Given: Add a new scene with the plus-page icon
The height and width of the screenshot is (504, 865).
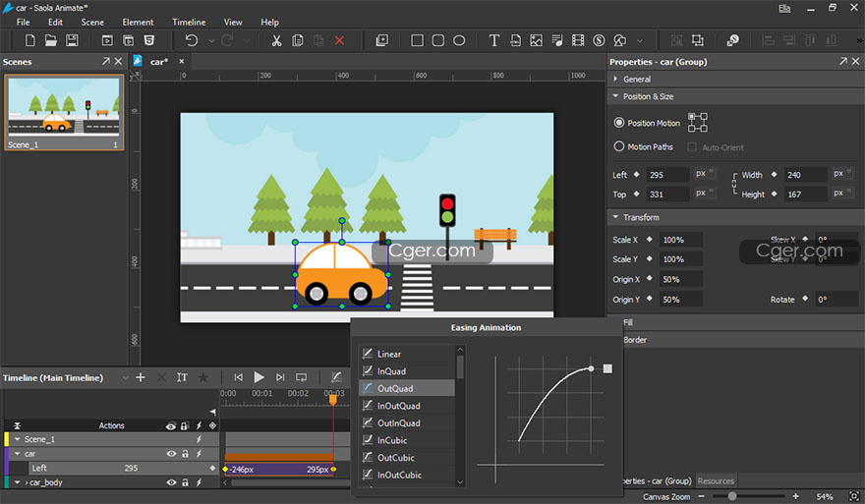Looking at the screenshot, I should [381, 40].
